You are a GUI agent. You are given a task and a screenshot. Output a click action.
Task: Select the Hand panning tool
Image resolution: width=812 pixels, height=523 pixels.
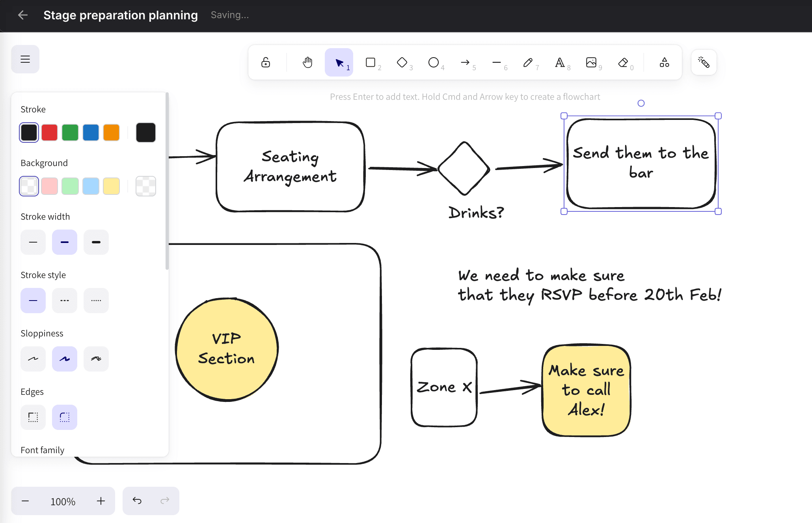pos(307,62)
